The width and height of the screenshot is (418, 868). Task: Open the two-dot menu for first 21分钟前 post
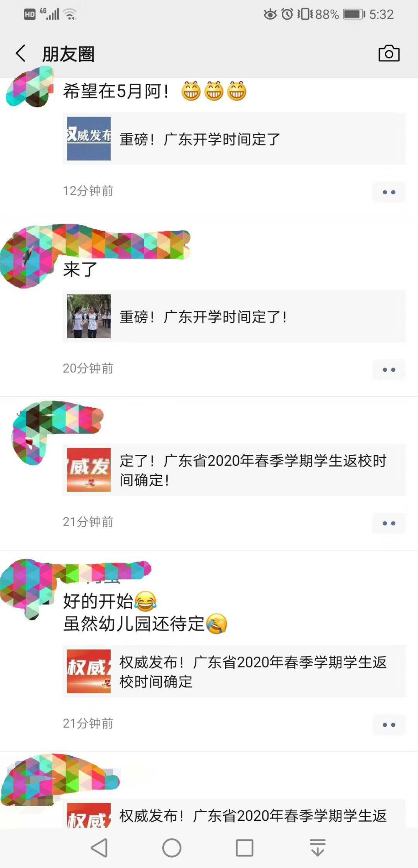[389, 523]
